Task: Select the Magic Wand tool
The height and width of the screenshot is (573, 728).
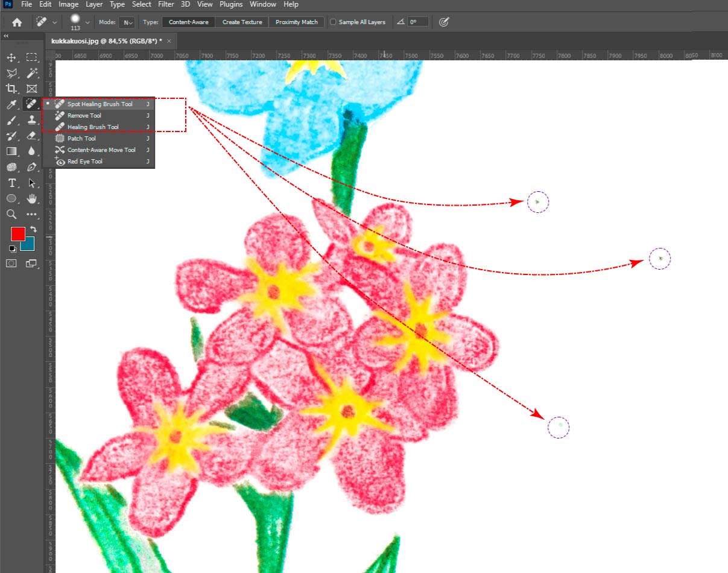Action: 32,73
